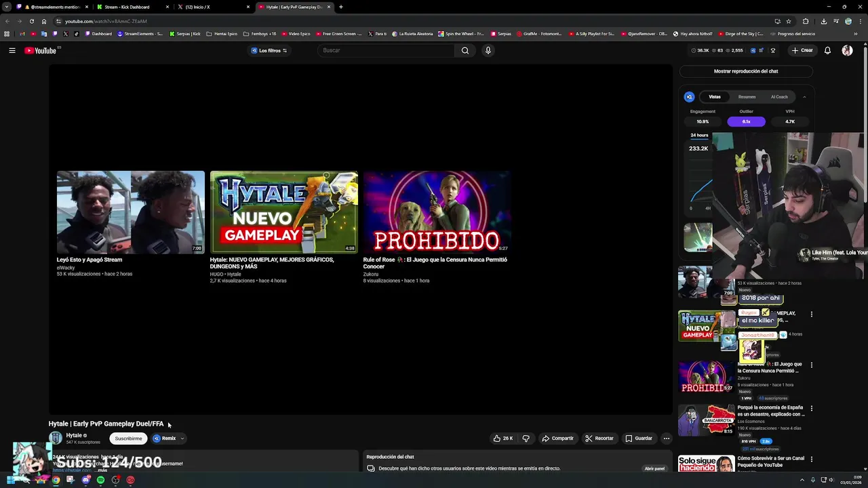Open options for the economía de España video
This screenshot has width=868, height=488.
[x=812, y=408]
